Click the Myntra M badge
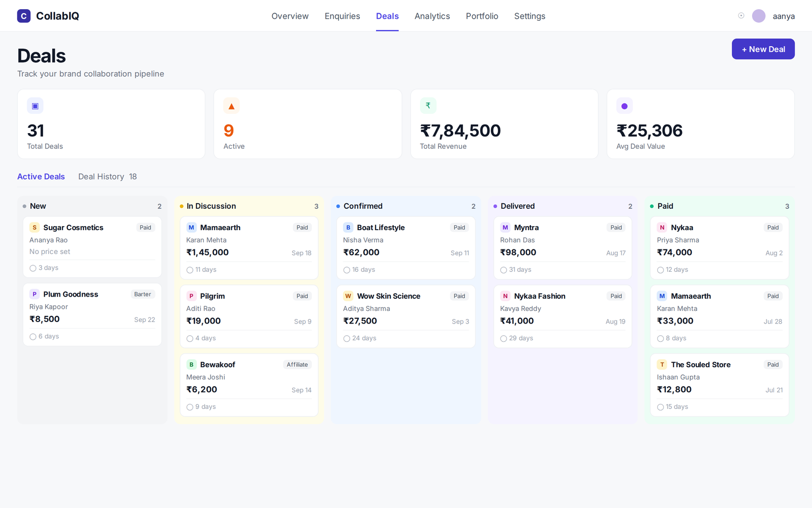This screenshot has height=508, width=812. [505, 228]
